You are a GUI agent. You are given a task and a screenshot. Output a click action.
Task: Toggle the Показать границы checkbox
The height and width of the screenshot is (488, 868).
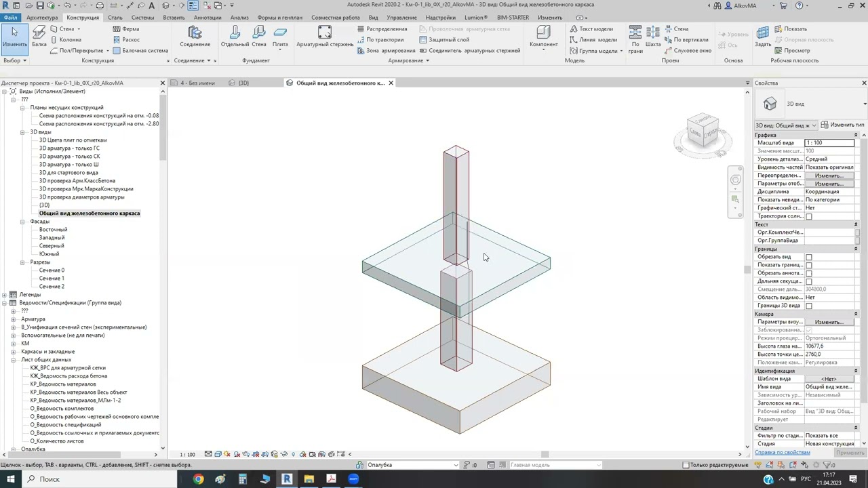(808, 265)
